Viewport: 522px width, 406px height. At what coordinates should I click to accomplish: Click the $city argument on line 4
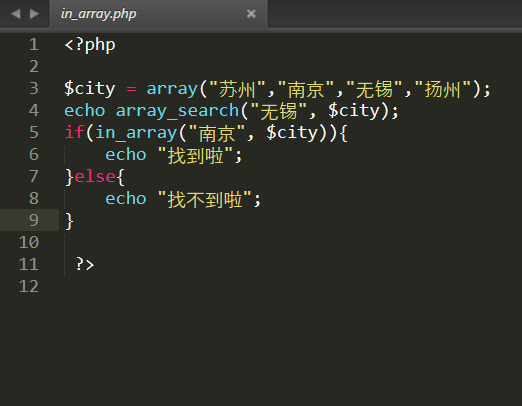tap(354, 111)
